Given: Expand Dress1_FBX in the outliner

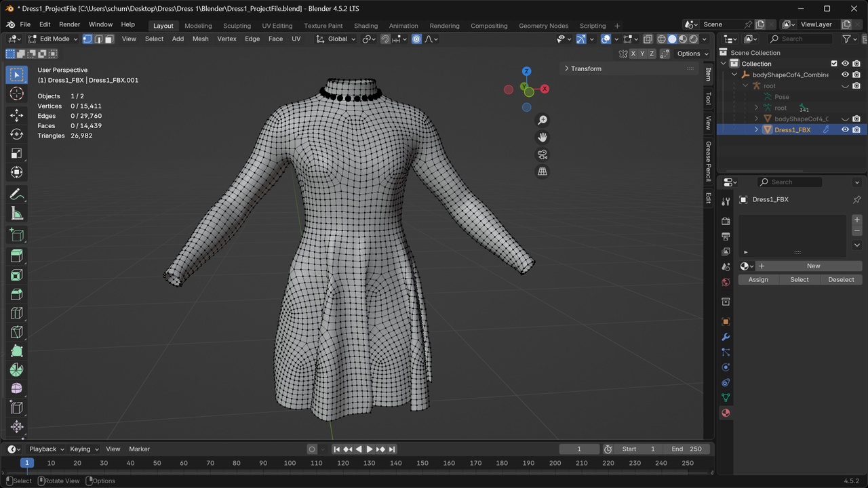Looking at the screenshot, I should (x=757, y=129).
